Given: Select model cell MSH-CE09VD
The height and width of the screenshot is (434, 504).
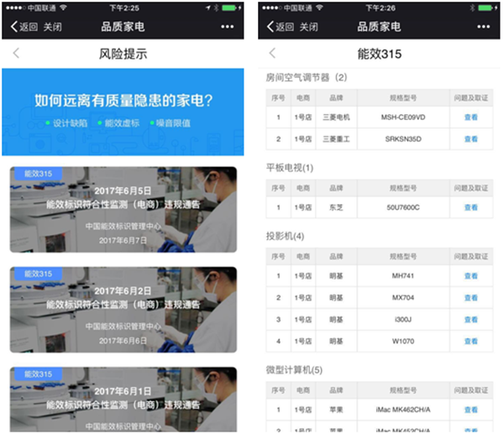Looking at the screenshot, I should tap(403, 118).
